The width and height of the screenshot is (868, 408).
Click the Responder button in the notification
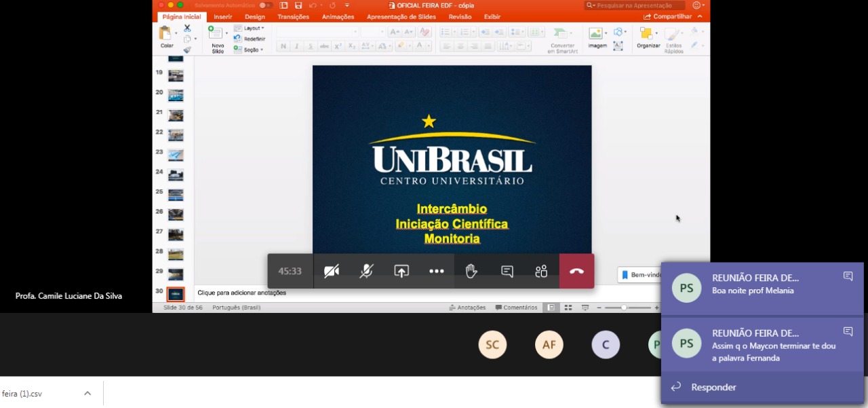(x=713, y=387)
